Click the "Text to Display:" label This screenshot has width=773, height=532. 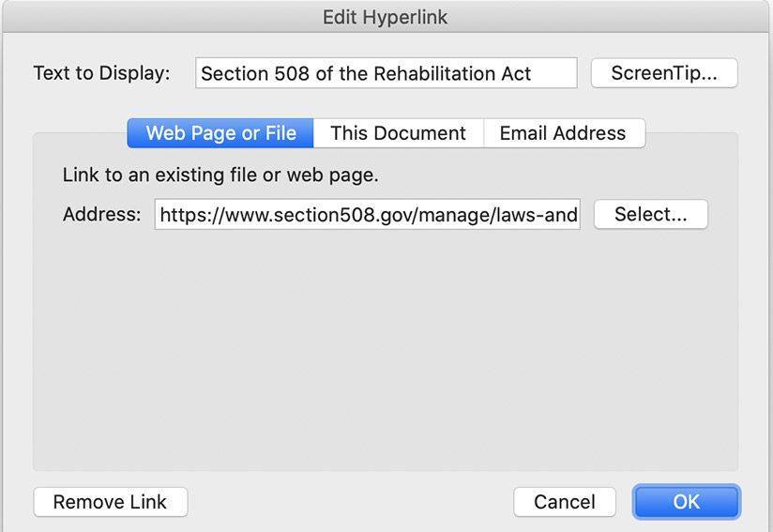click(101, 73)
